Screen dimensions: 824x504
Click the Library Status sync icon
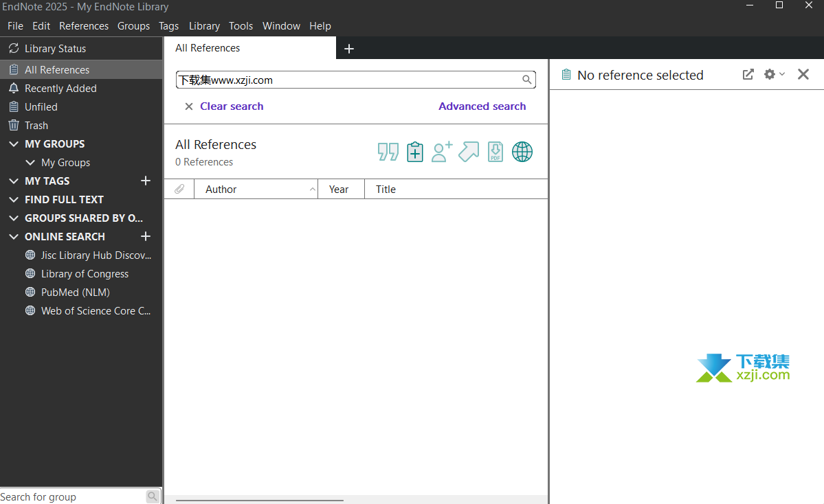tap(14, 48)
